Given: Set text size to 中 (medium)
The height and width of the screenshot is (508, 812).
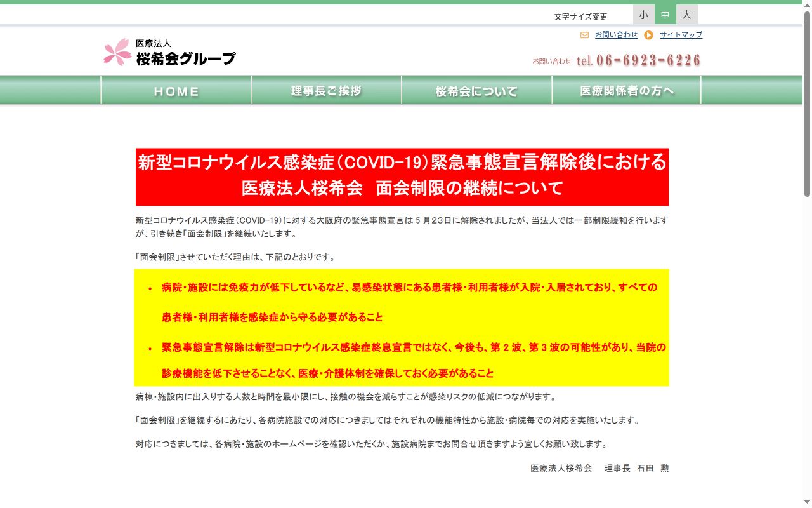Looking at the screenshot, I should coord(665,15).
